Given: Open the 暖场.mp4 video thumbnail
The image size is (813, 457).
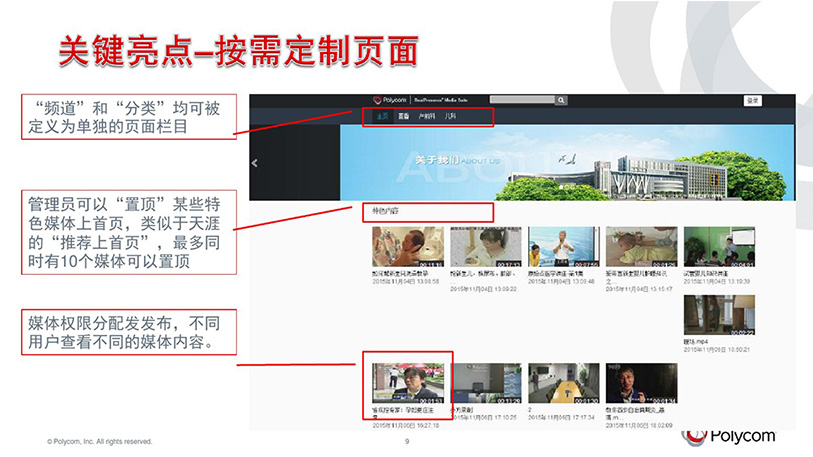Looking at the screenshot, I should [719, 315].
